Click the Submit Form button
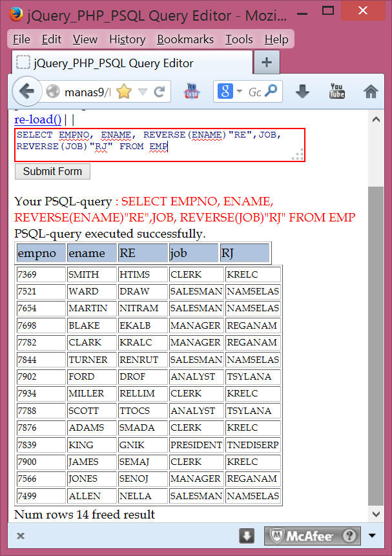The height and width of the screenshot is (556, 392). [52, 171]
